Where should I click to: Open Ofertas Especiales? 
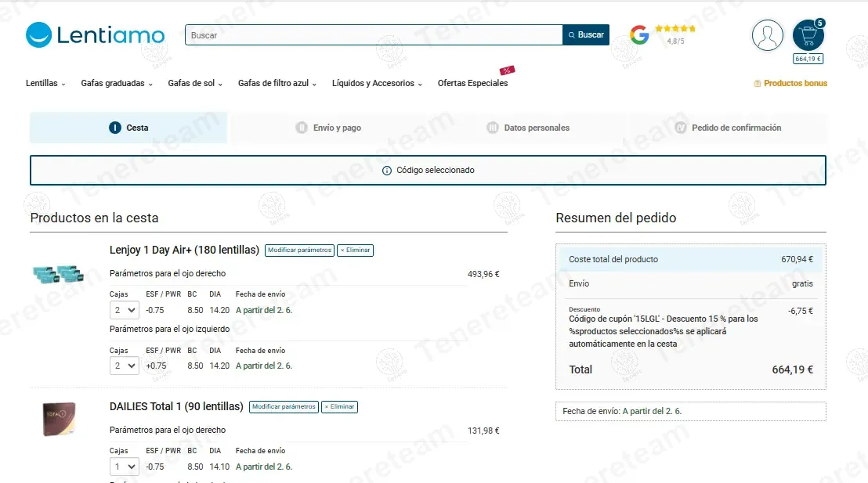(x=472, y=83)
